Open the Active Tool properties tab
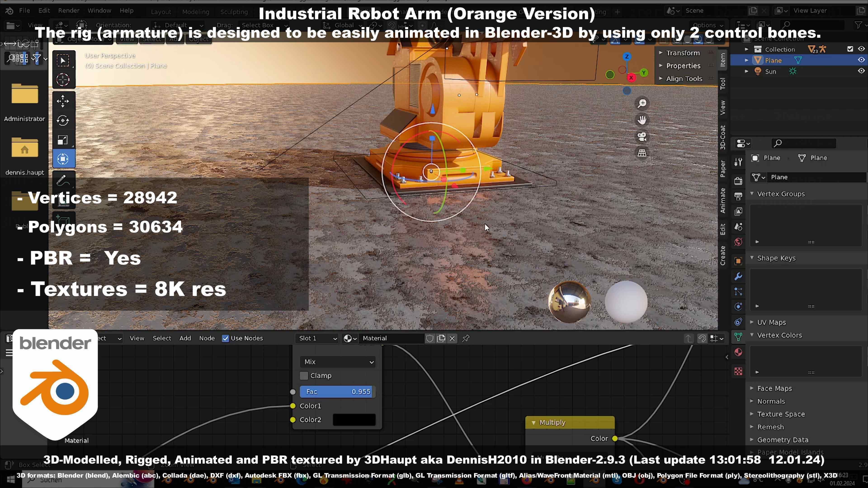This screenshot has height=488, width=868. pos(738,162)
